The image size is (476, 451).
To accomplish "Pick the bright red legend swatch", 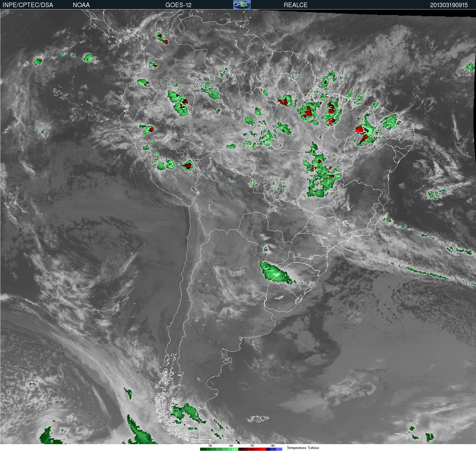I will 263,449.
